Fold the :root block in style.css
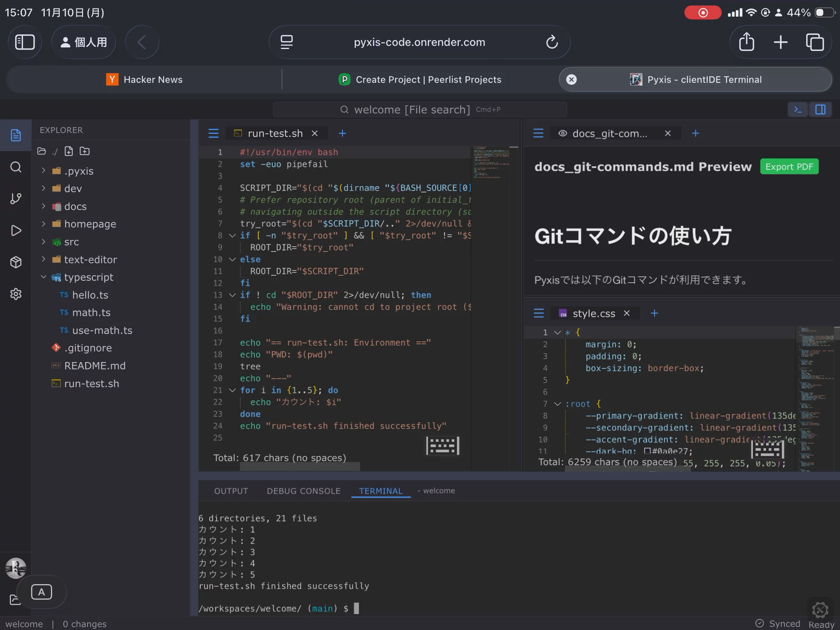The image size is (840, 630). point(557,404)
